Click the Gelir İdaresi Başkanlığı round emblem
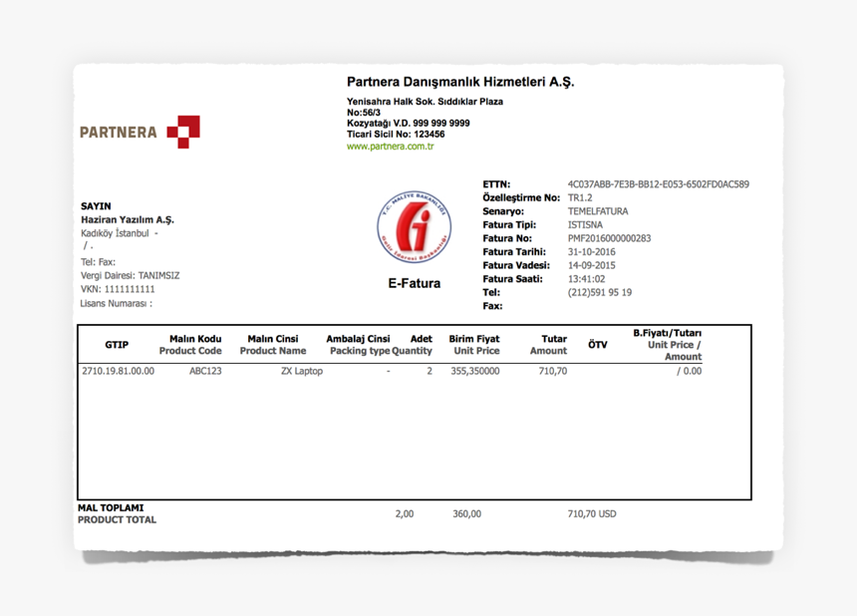This screenshot has width=857, height=616. click(x=415, y=227)
